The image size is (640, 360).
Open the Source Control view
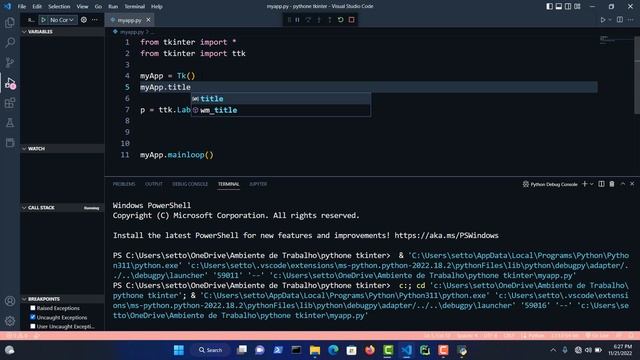click(x=10, y=62)
